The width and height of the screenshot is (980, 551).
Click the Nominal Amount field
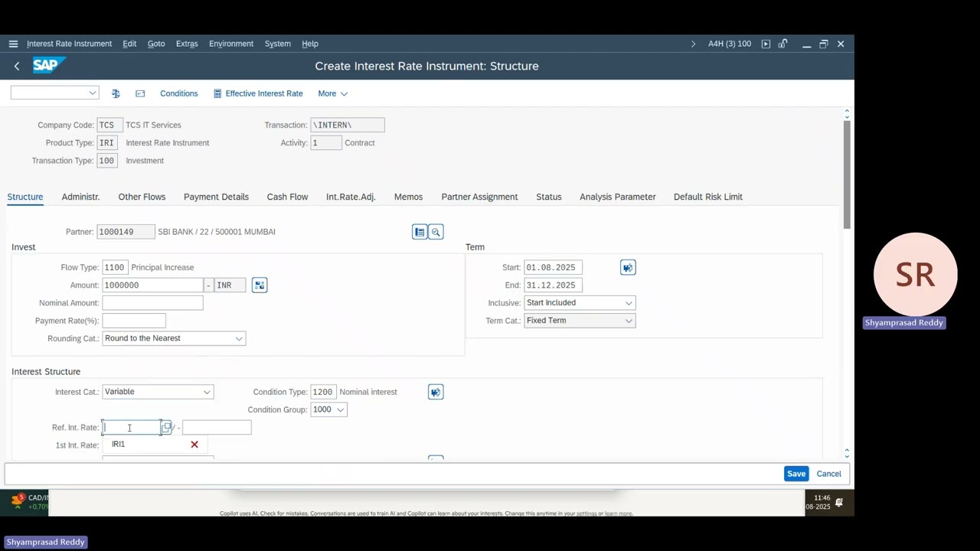(152, 303)
